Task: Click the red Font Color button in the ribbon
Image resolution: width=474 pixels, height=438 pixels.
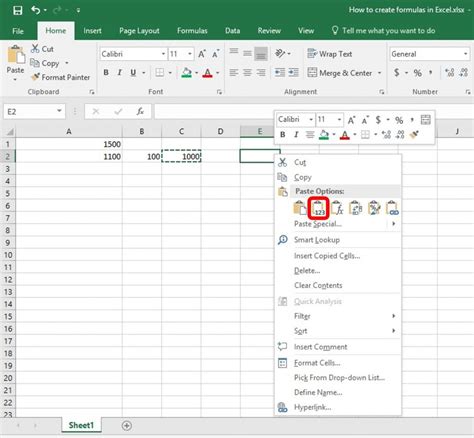Action: coord(207,73)
